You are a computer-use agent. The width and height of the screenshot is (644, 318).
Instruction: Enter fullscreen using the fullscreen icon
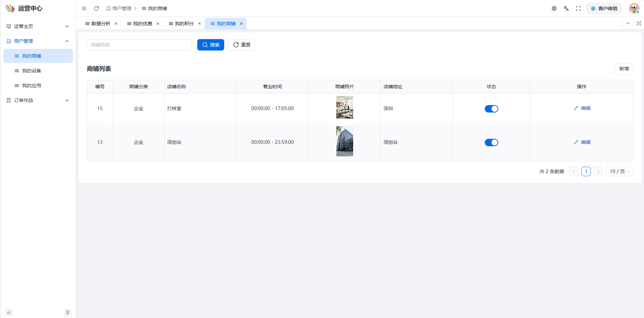[578, 8]
